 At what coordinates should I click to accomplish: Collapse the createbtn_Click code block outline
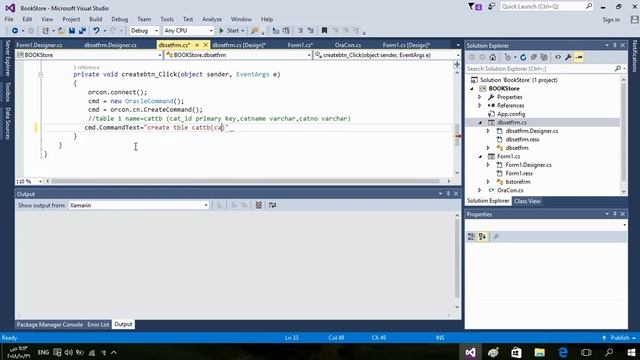40,75
